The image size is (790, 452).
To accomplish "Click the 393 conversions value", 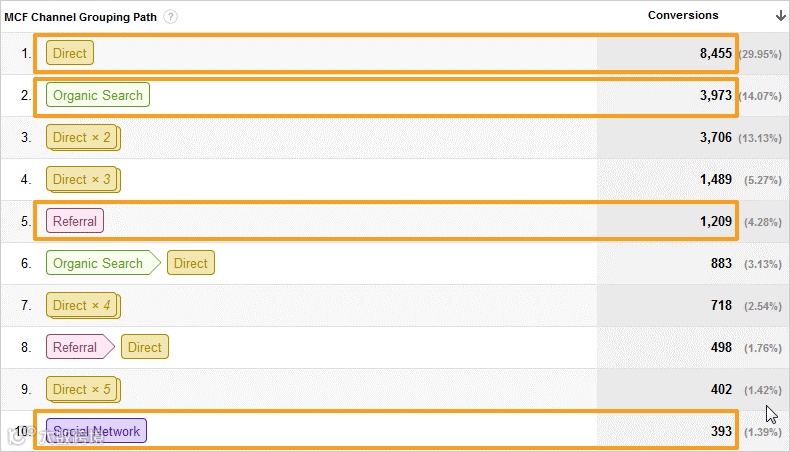I will (721, 431).
